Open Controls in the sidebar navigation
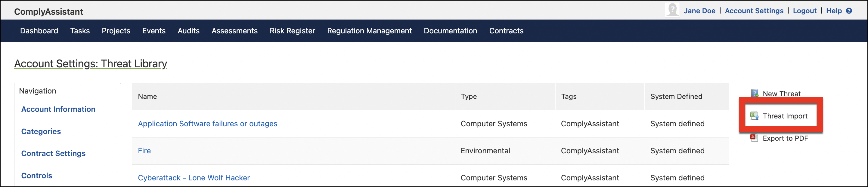Viewport: 868px width, 187px height. coord(37,176)
